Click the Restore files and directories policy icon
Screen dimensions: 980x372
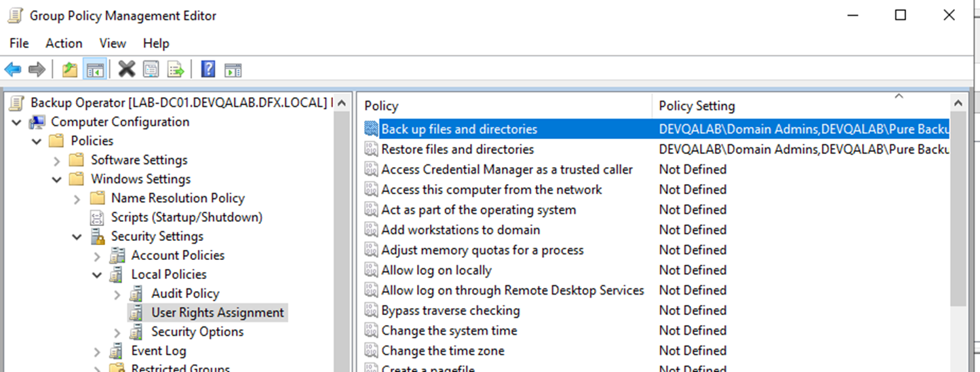click(371, 149)
